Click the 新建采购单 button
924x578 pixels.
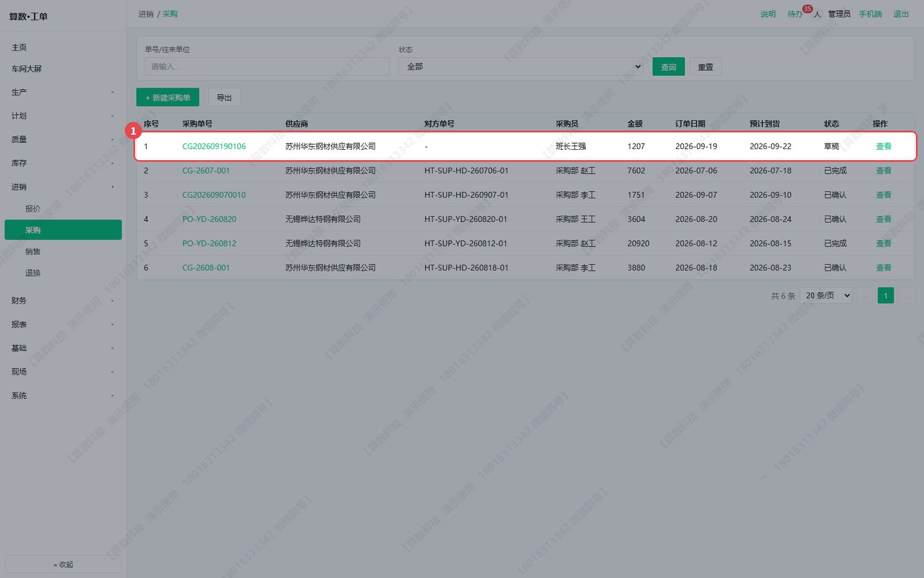coord(168,97)
